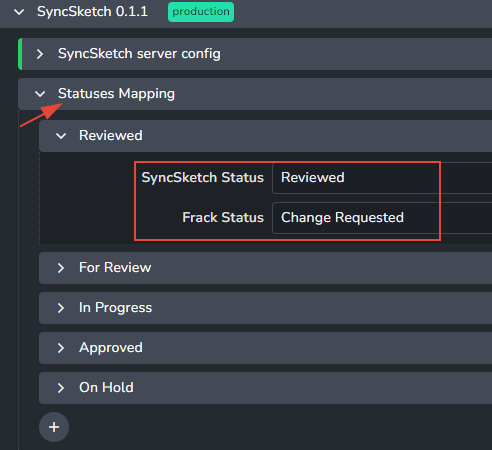
Task: Expand SyncSketch server config chevron
Action: 40,54
